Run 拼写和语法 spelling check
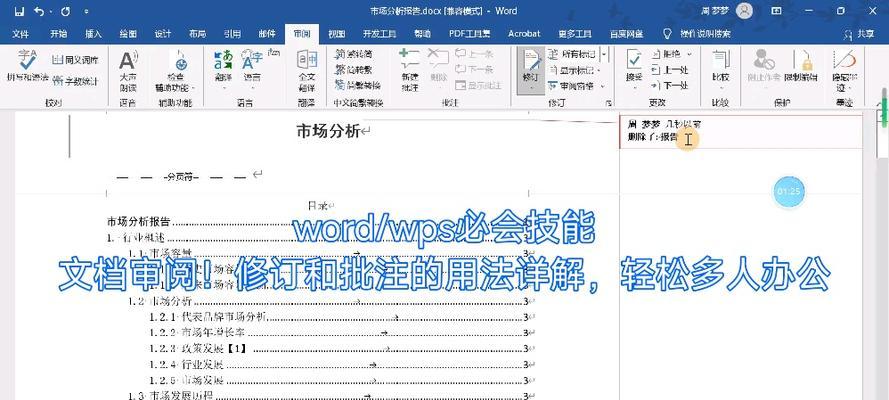The width and height of the screenshot is (889, 400). [x=28, y=66]
